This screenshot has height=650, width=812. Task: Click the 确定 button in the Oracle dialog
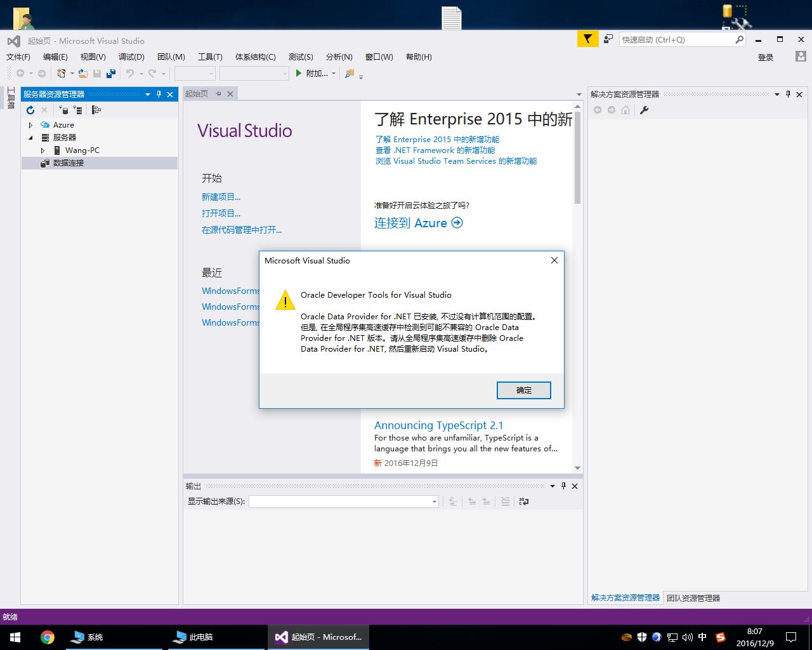point(524,390)
